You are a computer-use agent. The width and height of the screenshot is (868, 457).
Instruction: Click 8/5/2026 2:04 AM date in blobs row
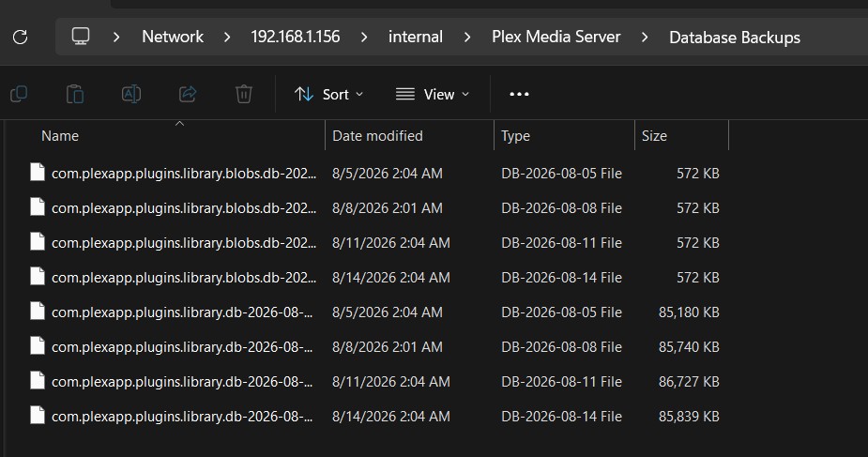[x=387, y=174]
